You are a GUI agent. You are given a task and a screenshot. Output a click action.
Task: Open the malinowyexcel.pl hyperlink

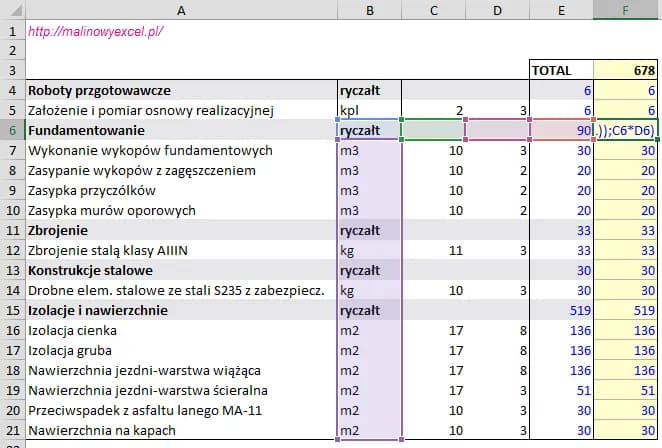tap(96, 31)
